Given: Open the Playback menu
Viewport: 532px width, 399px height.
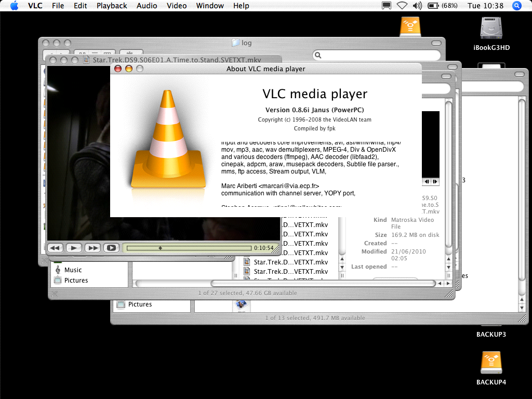Looking at the screenshot, I should pyautogui.click(x=112, y=6).
